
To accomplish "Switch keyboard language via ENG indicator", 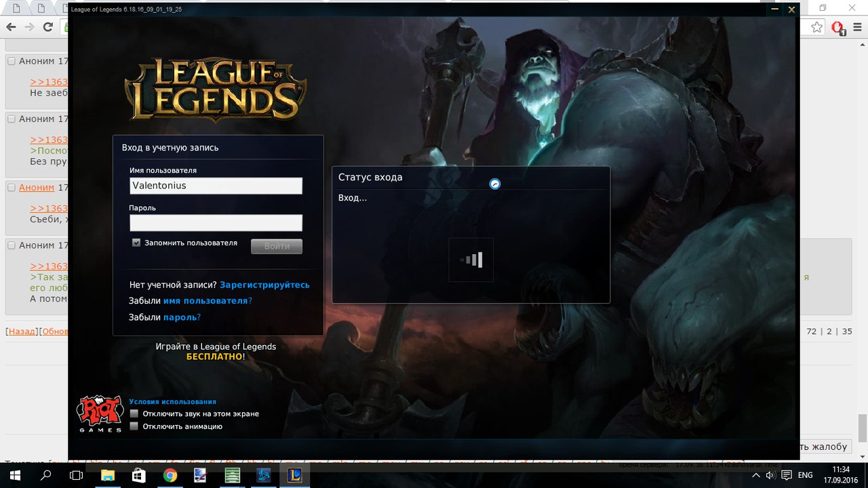I will coord(805,475).
